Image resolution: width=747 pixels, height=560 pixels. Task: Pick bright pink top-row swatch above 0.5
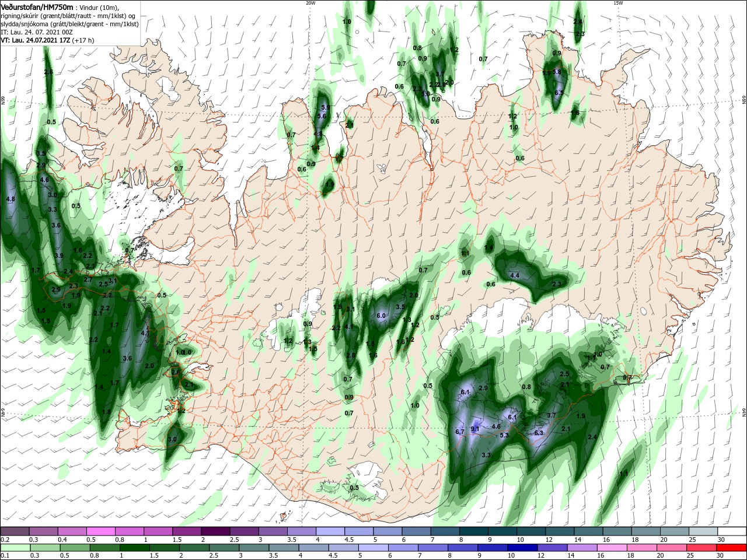tap(100, 531)
